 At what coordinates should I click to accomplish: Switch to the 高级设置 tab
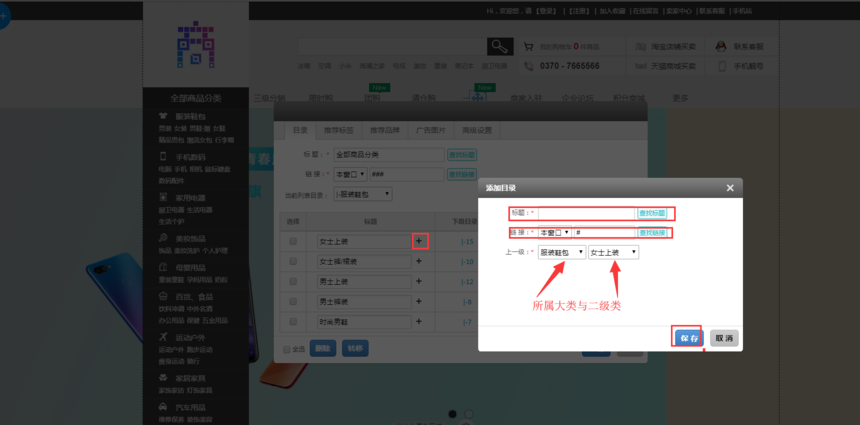pyautogui.click(x=477, y=131)
